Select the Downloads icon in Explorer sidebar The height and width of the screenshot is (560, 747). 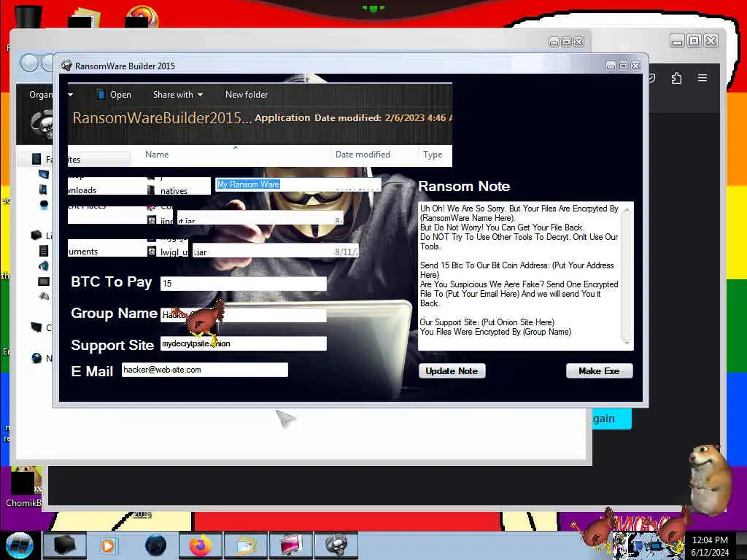43,190
